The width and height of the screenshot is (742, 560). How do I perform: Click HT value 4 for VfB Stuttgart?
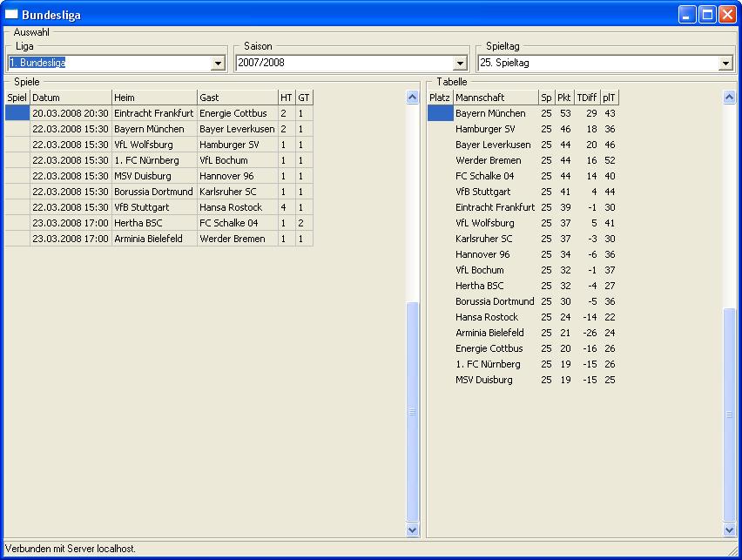[x=287, y=207]
